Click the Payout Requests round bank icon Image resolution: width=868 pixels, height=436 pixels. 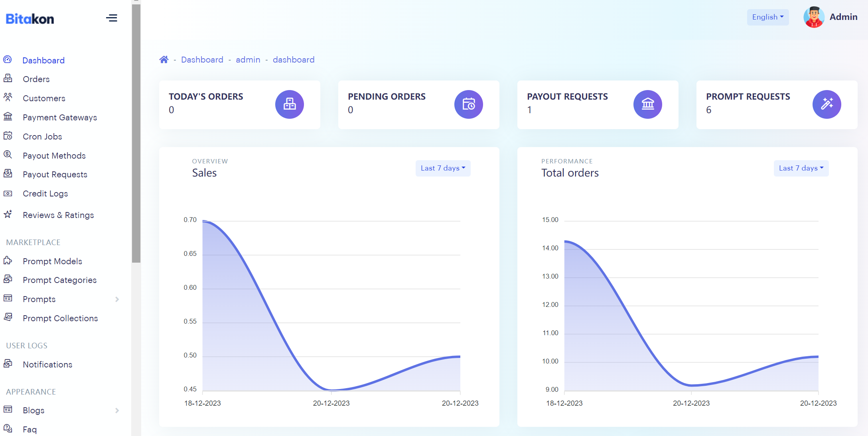(648, 104)
